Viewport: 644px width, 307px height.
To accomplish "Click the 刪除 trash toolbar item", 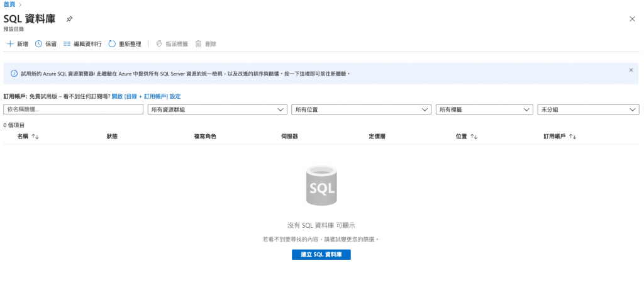I will point(206,44).
